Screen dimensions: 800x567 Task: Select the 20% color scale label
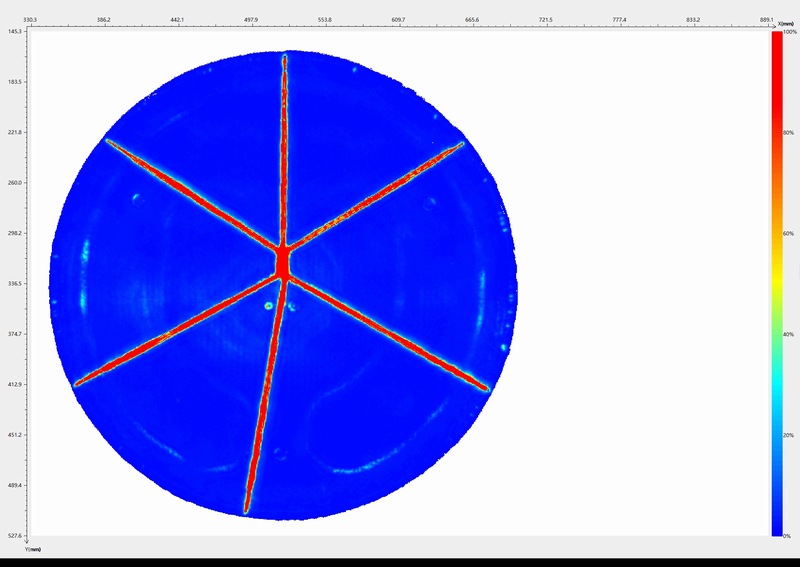[789, 435]
